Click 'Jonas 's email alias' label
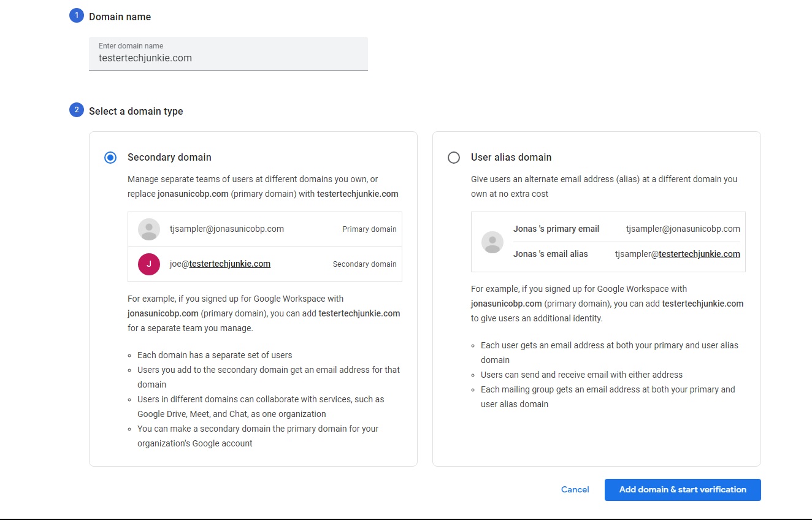Screen dimensions: 812x520 (x=551, y=254)
